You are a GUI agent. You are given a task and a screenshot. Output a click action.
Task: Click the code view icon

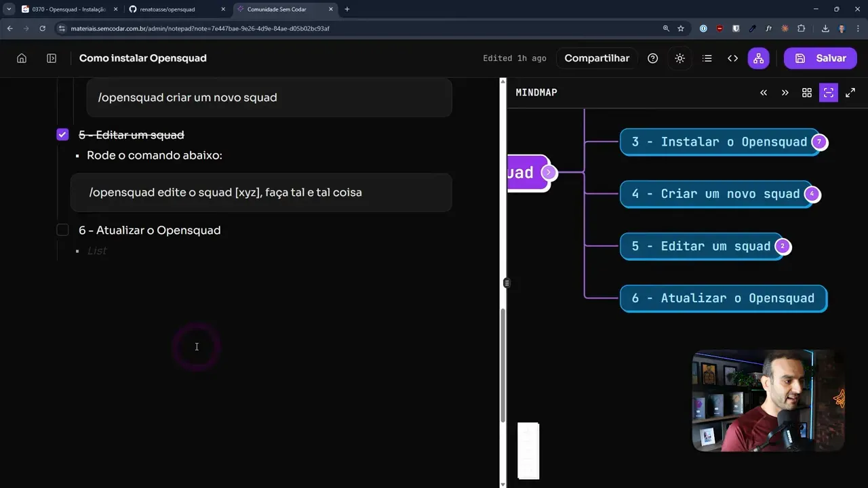[x=732, y=58]
